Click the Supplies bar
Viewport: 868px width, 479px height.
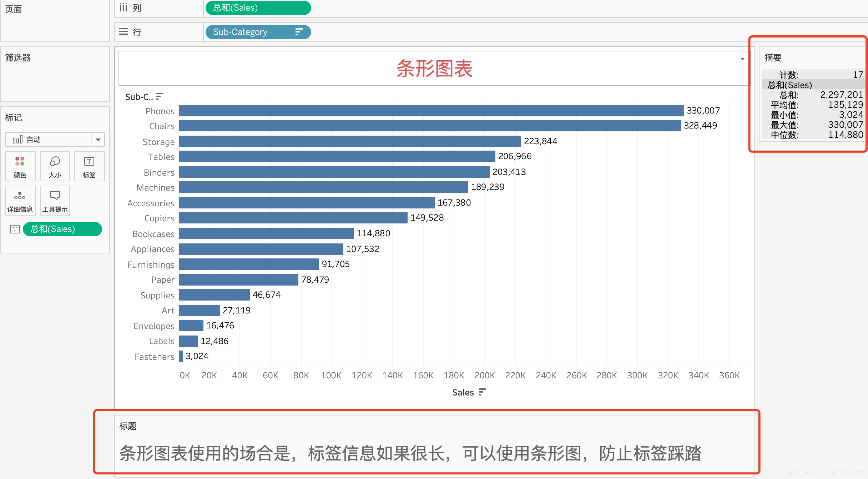(x=214, y=295)
